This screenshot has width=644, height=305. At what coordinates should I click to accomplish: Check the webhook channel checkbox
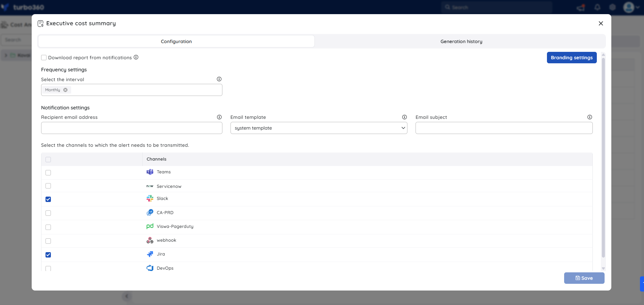click(48, 241)
